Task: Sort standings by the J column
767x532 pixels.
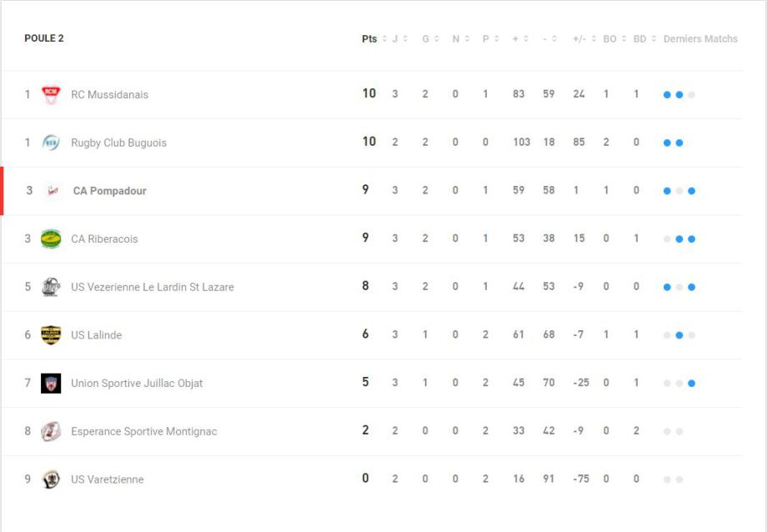Action: [x=395, y=39]
